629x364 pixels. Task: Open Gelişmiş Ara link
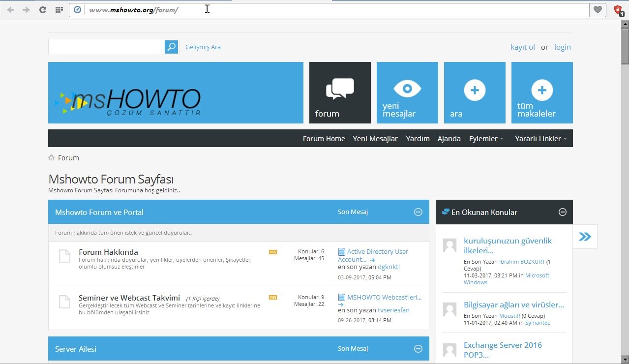pos(203,47)
